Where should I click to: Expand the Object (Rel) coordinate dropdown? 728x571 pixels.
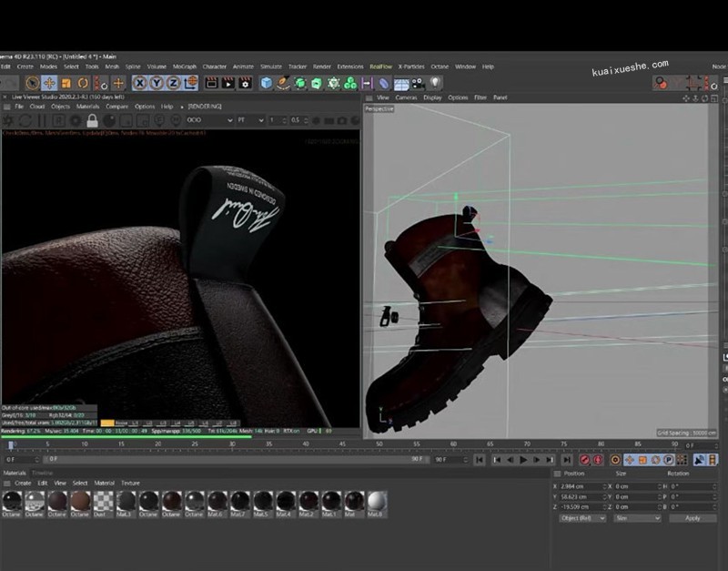[x=581, y=517]
